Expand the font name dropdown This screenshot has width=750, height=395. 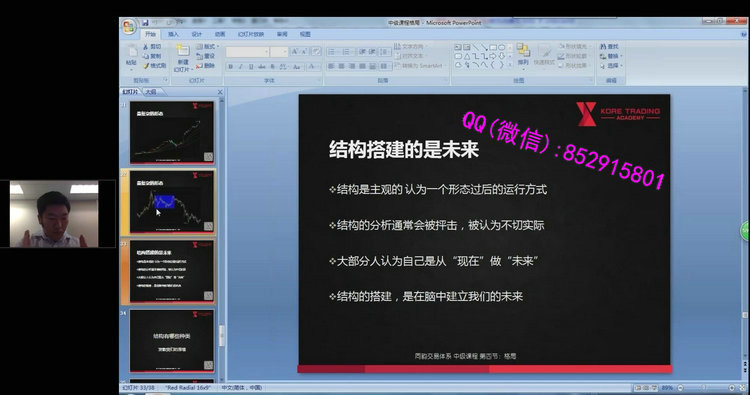point(266,52)
